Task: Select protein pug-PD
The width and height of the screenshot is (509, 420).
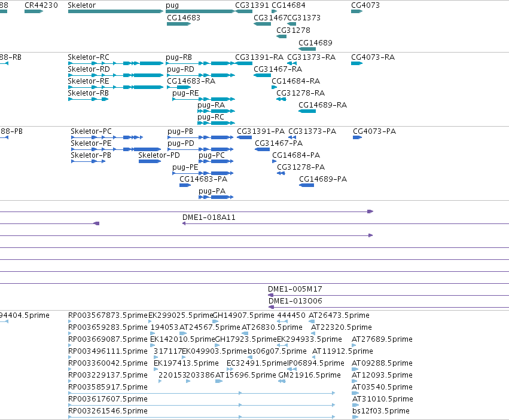Action: coord(181,143)
